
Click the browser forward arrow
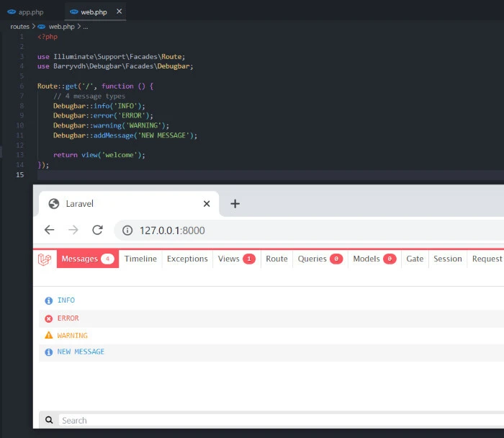73,230
